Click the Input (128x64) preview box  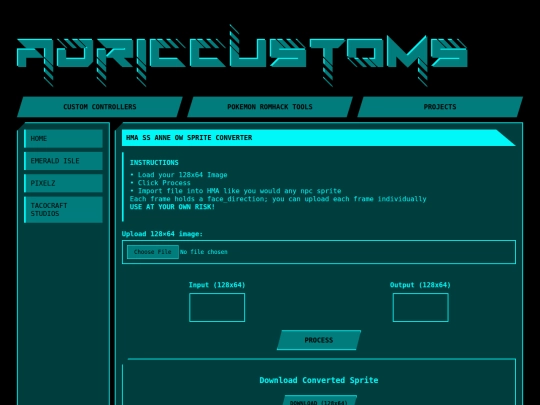coord(217,308)
